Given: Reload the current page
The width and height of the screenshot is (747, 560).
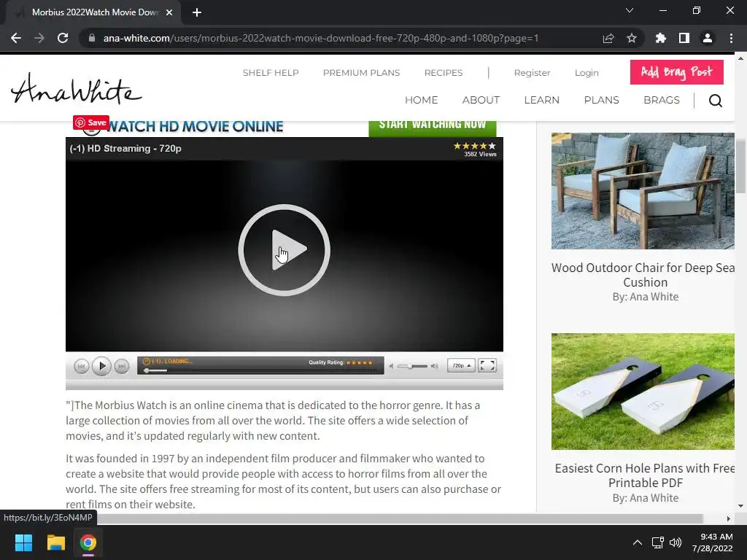Looking at the screenshot, I should (x=63, y=38).
